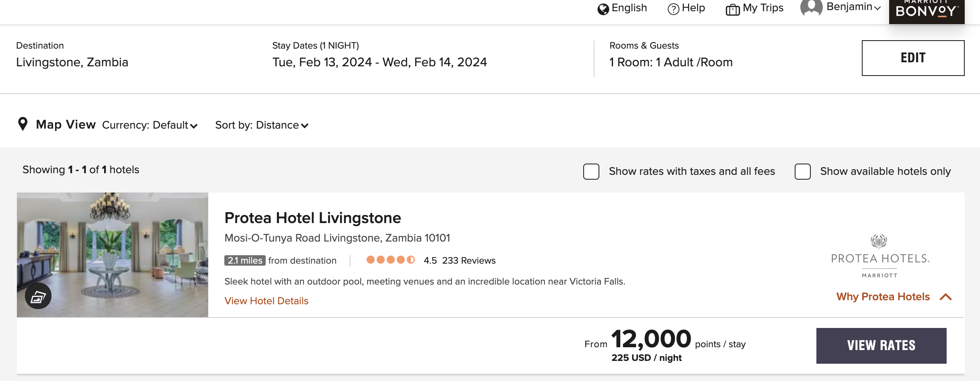Open the hotel photo gallery icon
Image resolution: width=980 pixels, height=381 pixels.
pos(38,296)
